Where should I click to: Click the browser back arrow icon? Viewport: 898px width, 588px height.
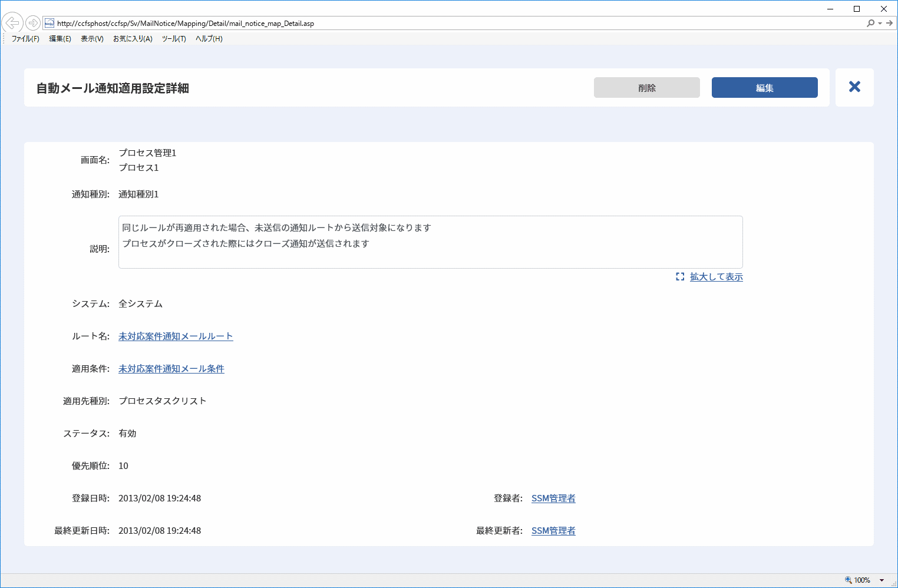coord(12,23)
